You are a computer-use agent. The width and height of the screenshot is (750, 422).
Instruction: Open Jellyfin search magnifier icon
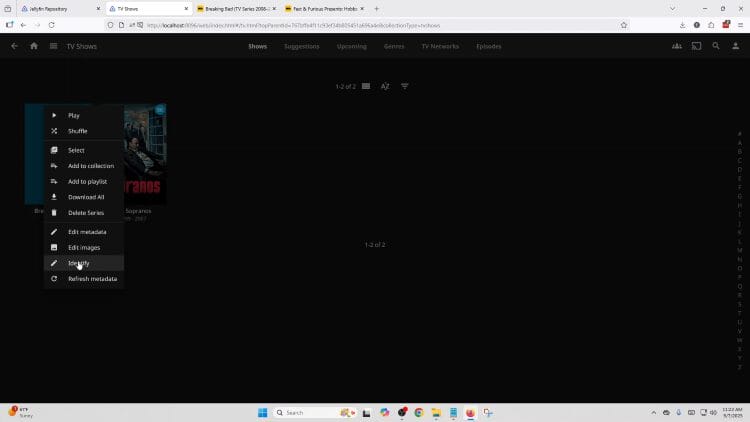coord(716,46)
